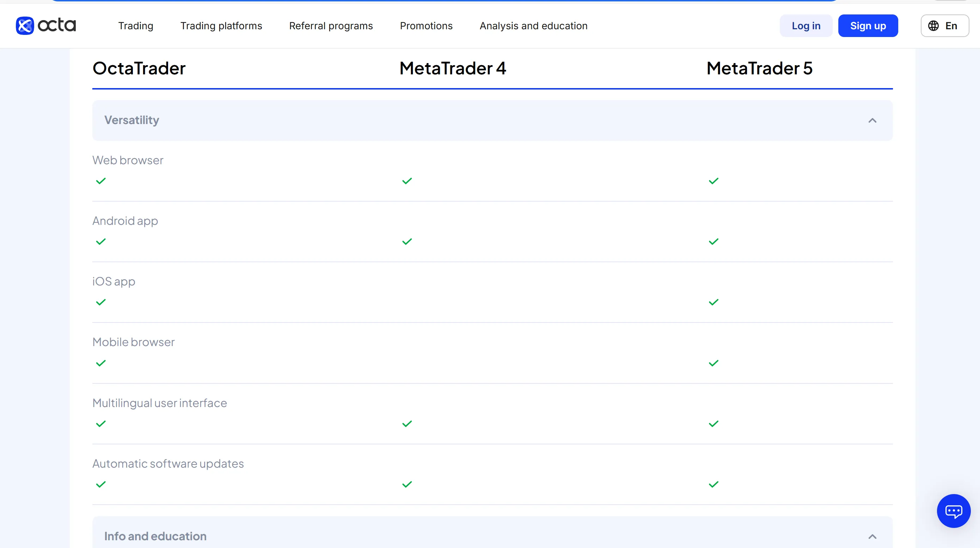Click MetaTrader 5 Mobile browser checkmark
The image size is (980, 548).
click(x=714, y=363)
